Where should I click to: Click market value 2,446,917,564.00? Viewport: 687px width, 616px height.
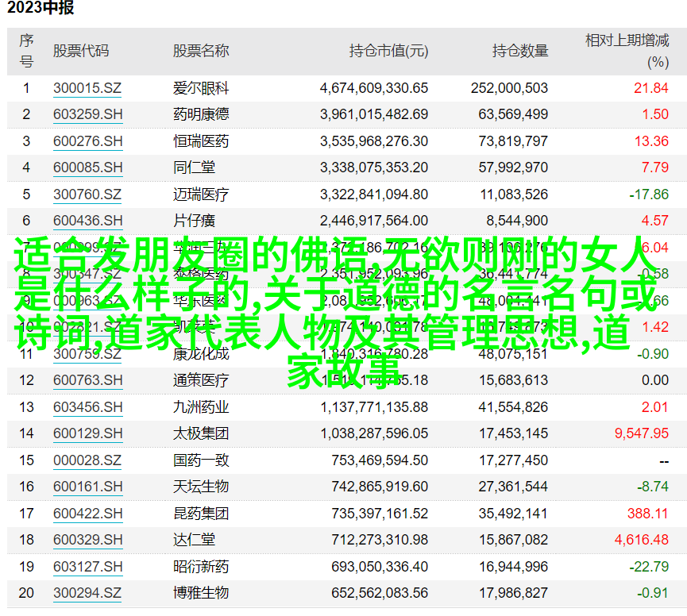tap(374, 221)
